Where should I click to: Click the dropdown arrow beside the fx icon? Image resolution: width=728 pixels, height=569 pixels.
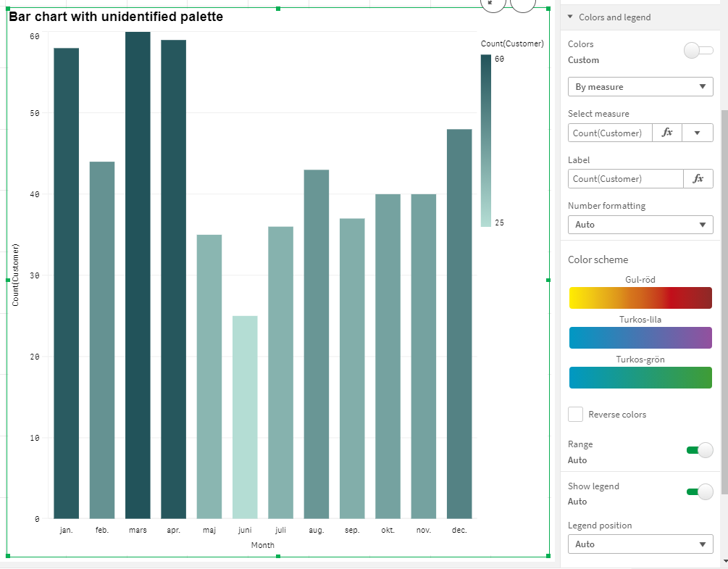point(698,133)
